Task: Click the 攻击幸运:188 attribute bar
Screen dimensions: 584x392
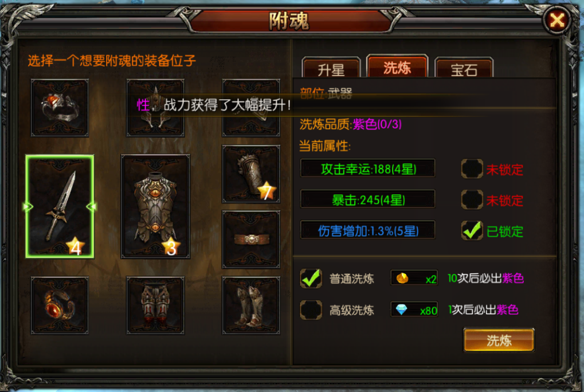Action: 368,168
